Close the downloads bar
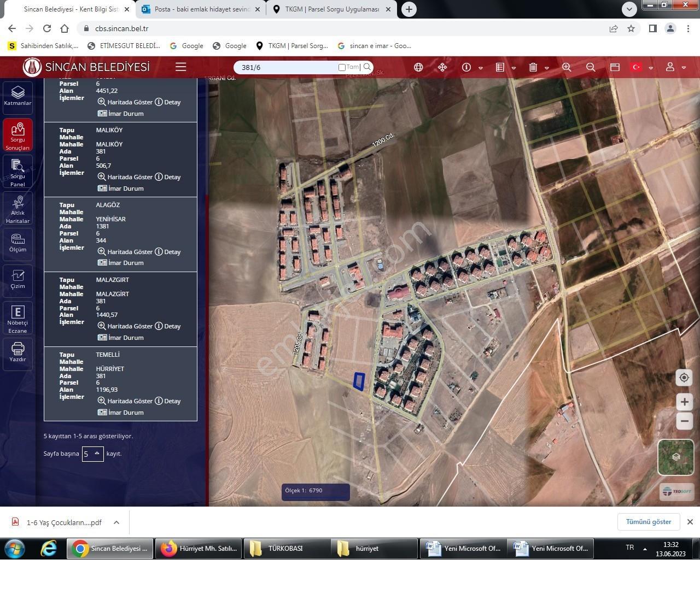The width and height of the screenshot is (700, 612). click(x=690, y=522)
